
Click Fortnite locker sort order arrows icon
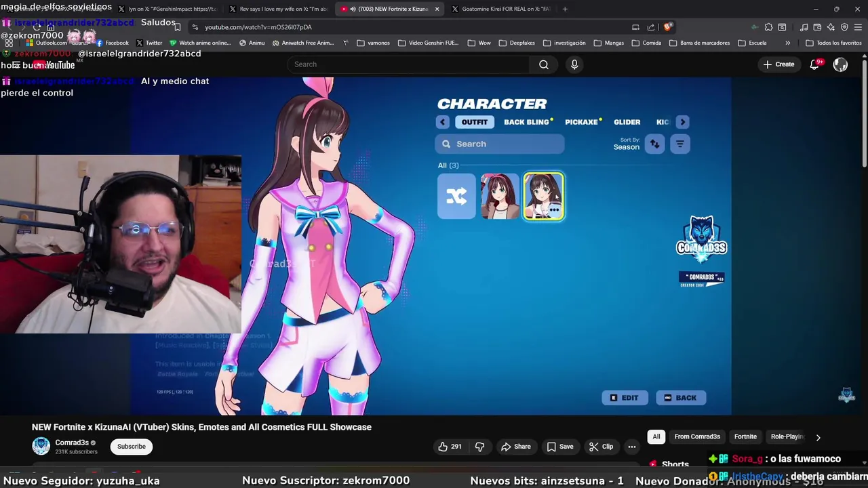coord(654,144)
